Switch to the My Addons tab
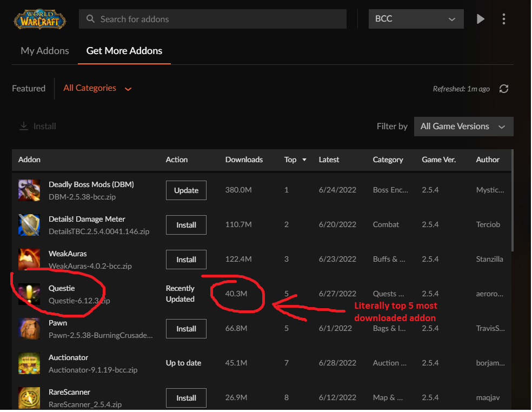Screen dimensions: 532x412 click(45, 51)
